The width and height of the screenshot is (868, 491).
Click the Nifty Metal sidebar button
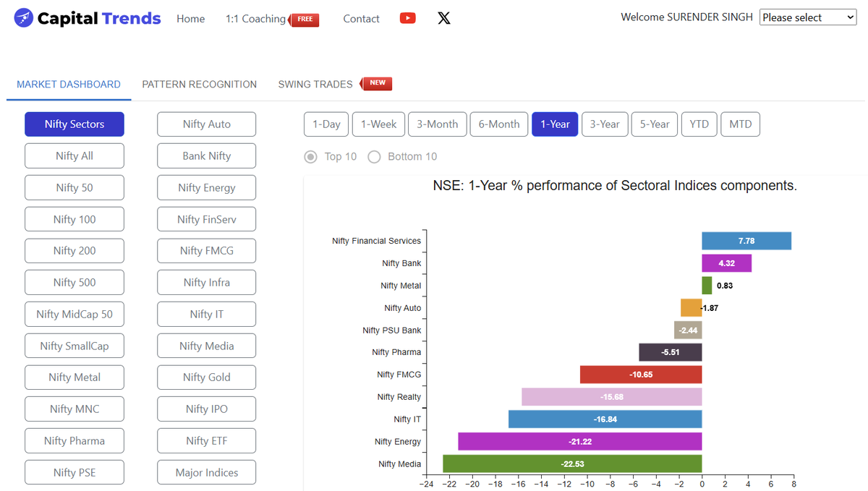(x=75, y=377)
